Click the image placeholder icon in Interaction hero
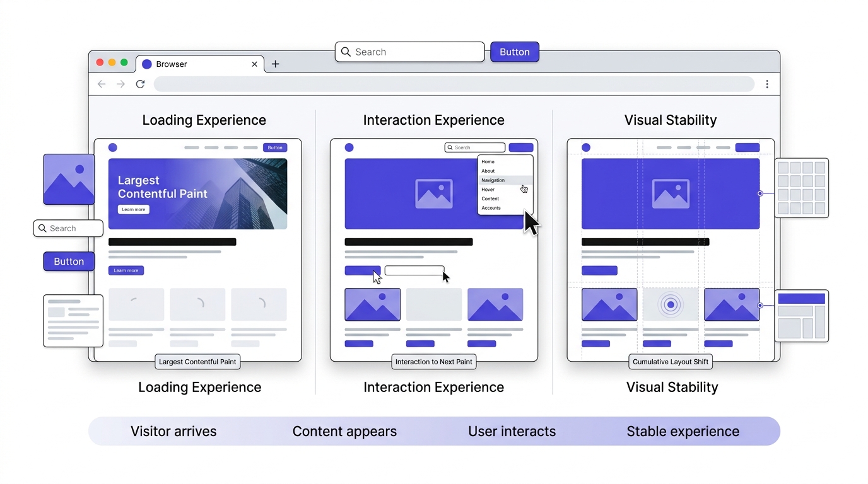The image size is (868, 484). coord(434,194)
